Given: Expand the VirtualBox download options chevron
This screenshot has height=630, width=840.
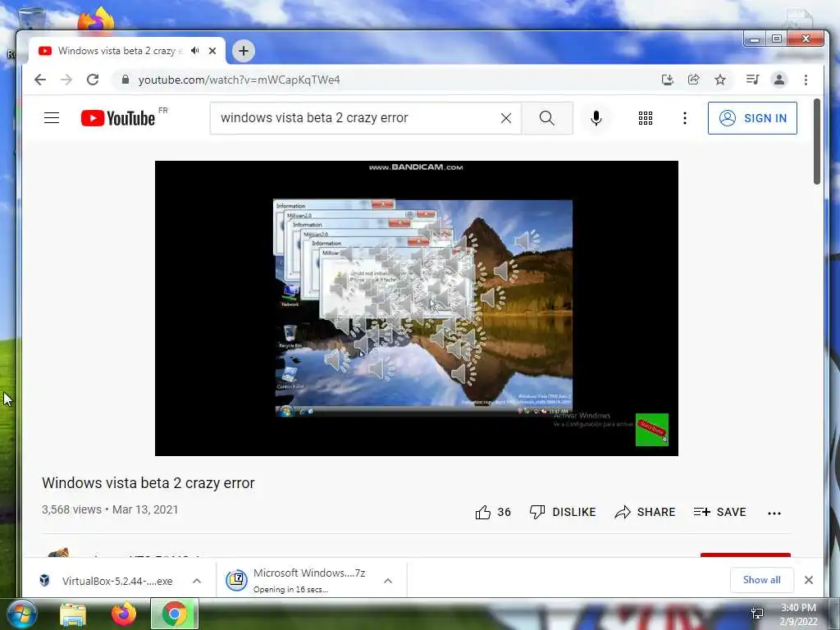Looking at the screenshot, I should (197, 581).
